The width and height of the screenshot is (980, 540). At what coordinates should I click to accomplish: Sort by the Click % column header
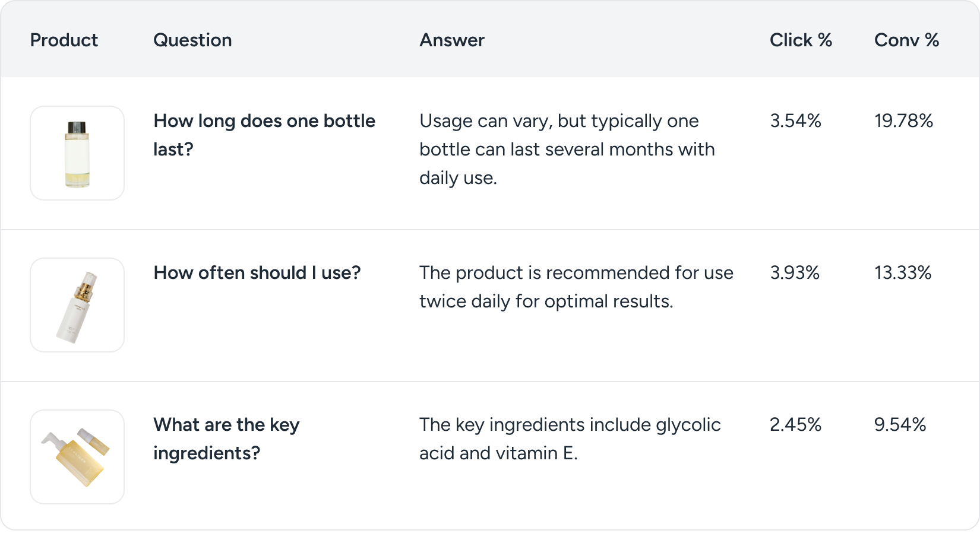(x=801, y=40)
